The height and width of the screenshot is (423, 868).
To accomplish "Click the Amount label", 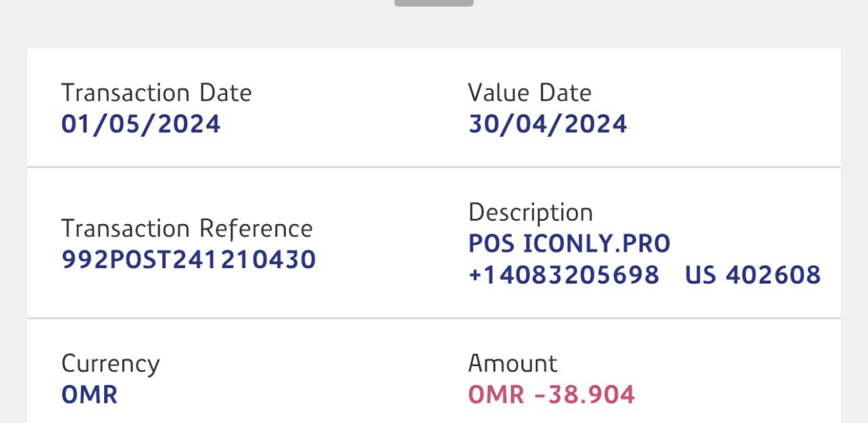I will (x=512, y=364).
